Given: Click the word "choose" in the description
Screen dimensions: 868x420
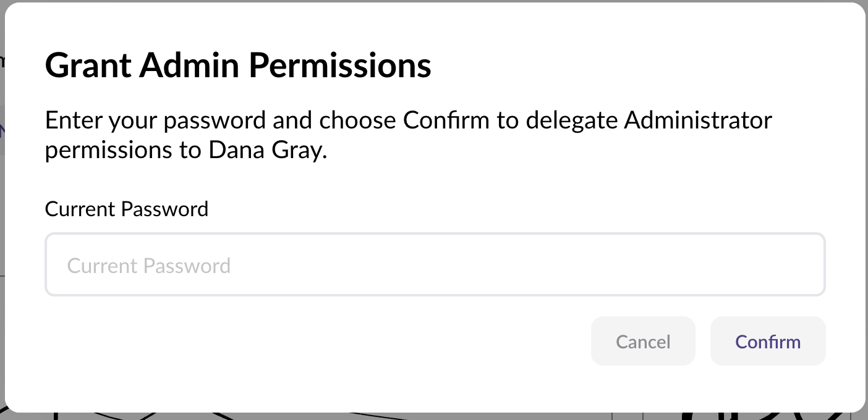Looking at the screenshot, I should click(x=357, y=120).
